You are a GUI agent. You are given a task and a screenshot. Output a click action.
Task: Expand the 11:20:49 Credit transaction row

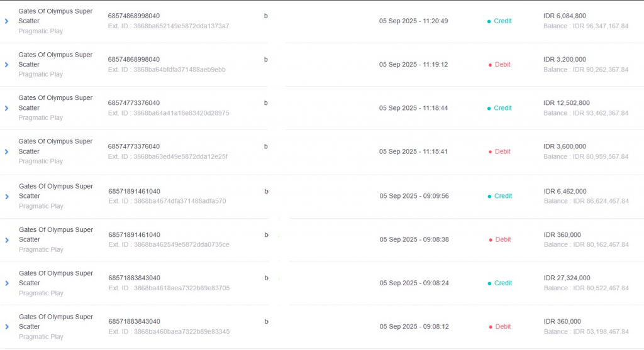[x=6, y=21]
